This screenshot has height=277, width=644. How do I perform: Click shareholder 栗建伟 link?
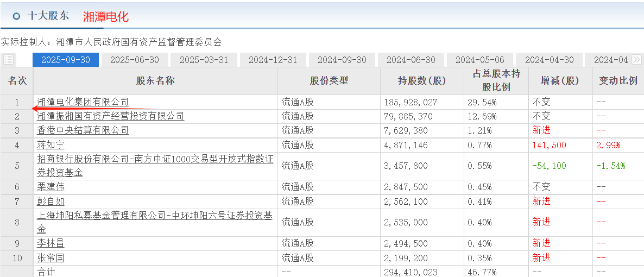point(50,187)
